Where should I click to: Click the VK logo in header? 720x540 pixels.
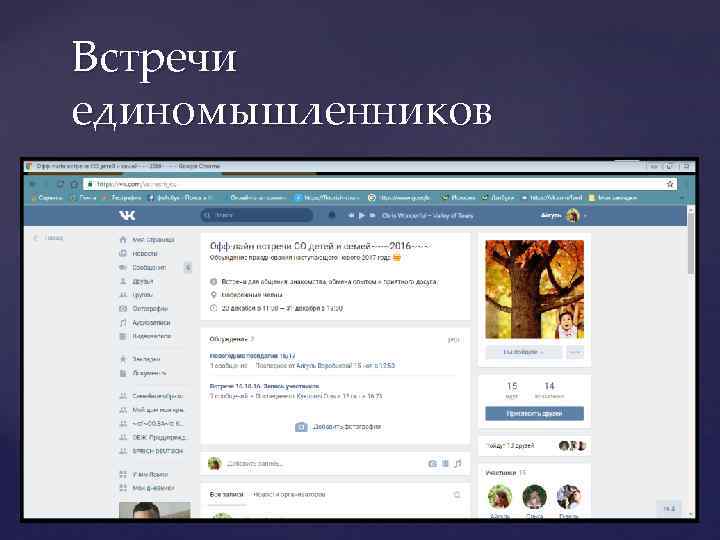point(127,215)
